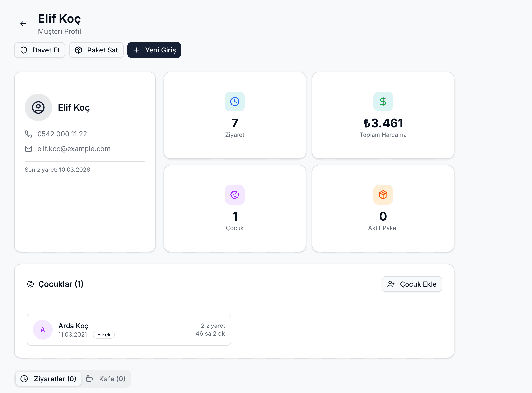Click the green dollar spending icon

[x=383, y=102]
